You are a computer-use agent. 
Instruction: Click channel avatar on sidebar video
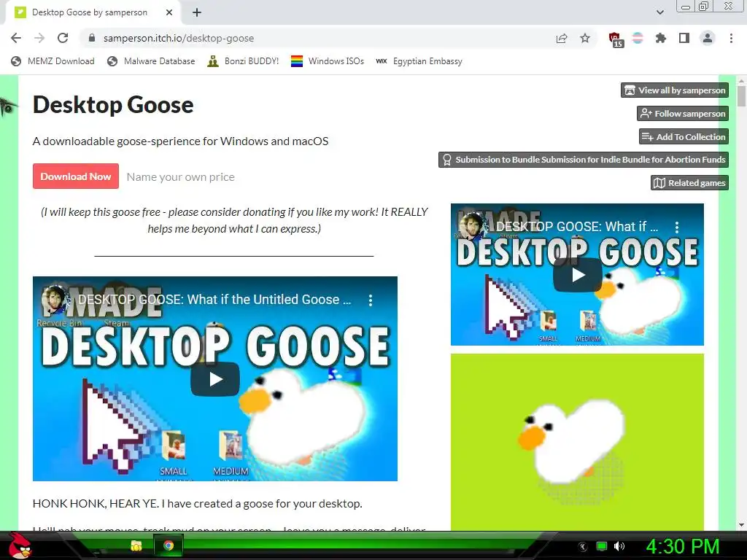tap(473, 226)
